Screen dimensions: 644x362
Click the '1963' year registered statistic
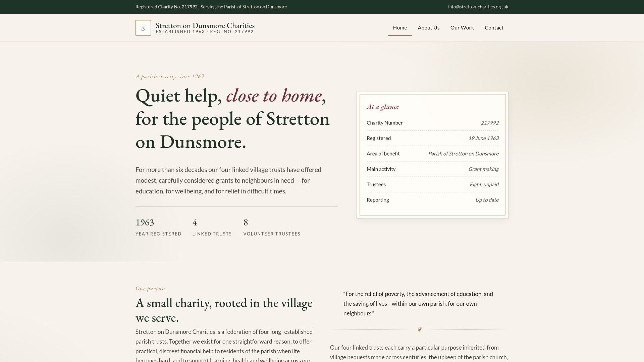coord(145,223)
